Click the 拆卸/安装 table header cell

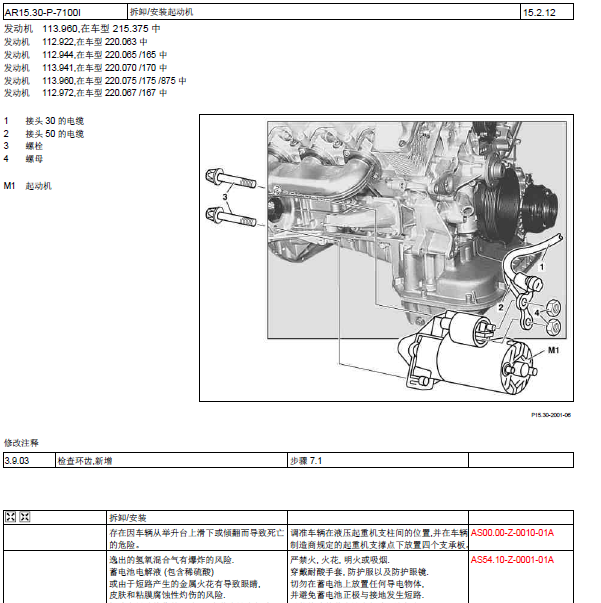[197, 517]
